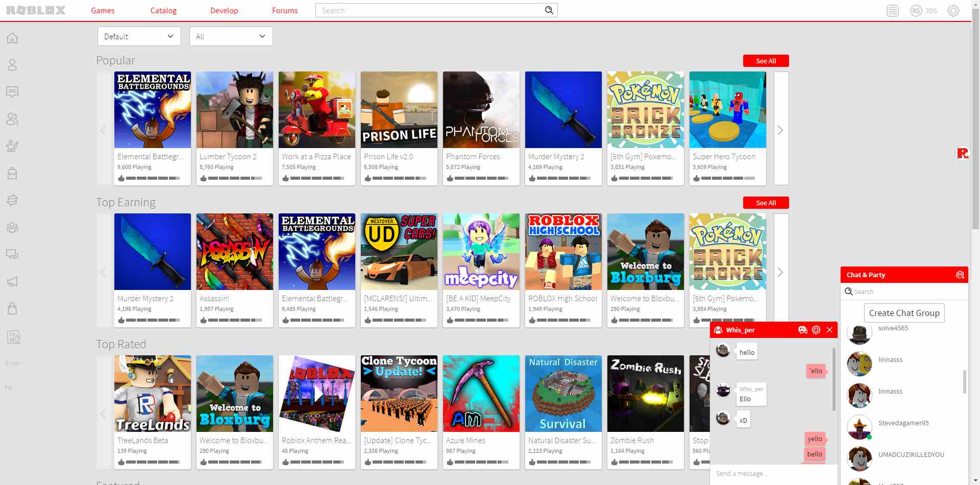Screen dimensions: 980x485
Task: Open chat settings gear in Whis_per window
Action: click(x=816, y=330)
